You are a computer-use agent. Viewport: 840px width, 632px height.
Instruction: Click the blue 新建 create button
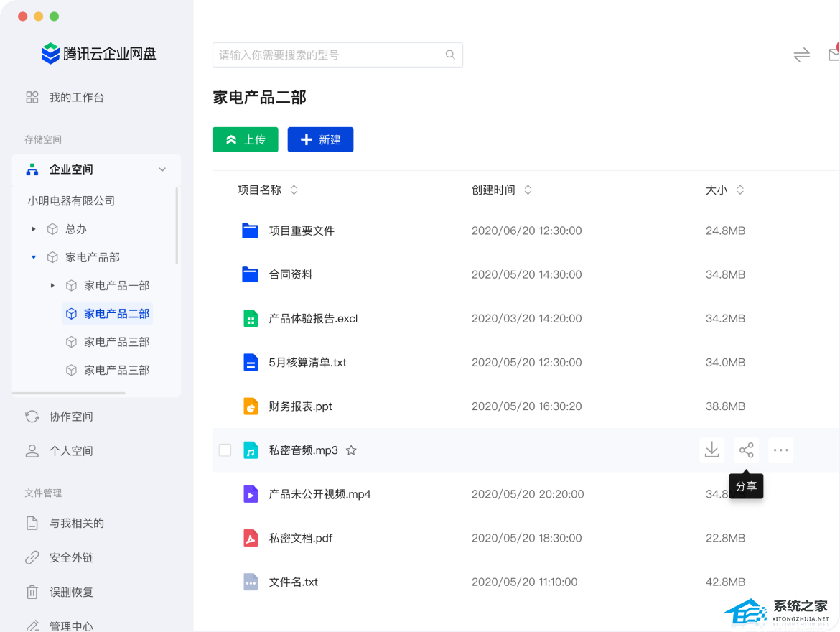320,139
